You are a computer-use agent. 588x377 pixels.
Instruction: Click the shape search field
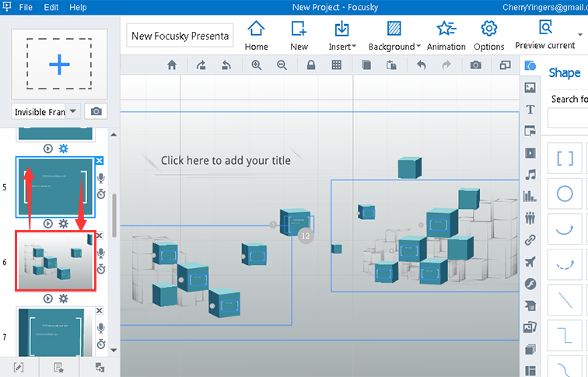click(x=568, y=118)
